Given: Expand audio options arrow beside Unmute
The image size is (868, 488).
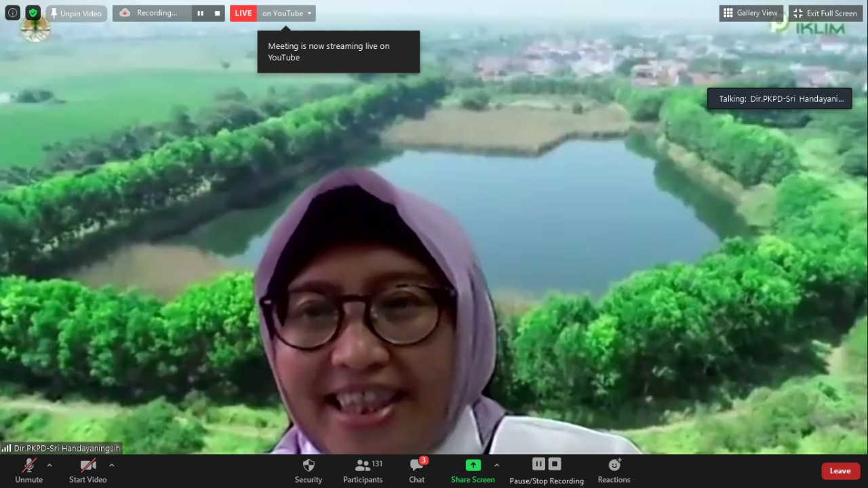Looking at the screenshot, I should (x=50, y=465).
